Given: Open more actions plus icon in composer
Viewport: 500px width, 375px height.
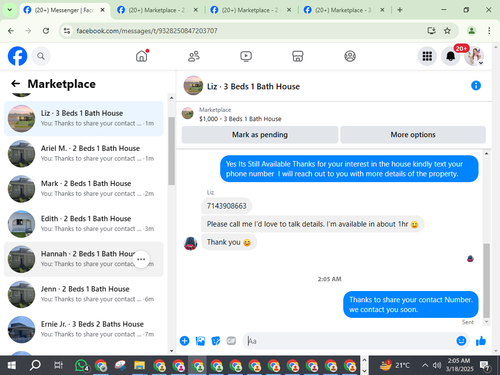Looking at the screenshot, I should tap(184, 341).
